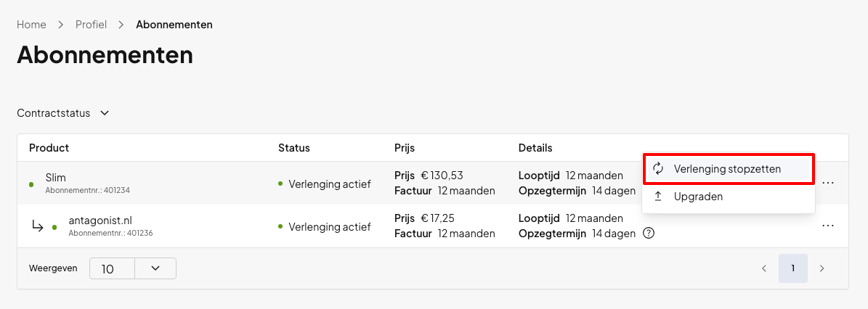Image resolution: width=868 pixels, height=309 pixels.
Task: Select Verlenging stopzetten from the menu
Action: point(728,169)
